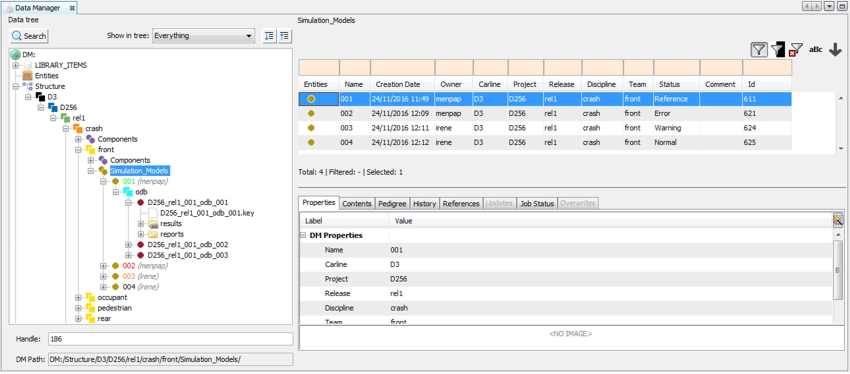Click the Warning status cell in row 003

pos(677,128)
